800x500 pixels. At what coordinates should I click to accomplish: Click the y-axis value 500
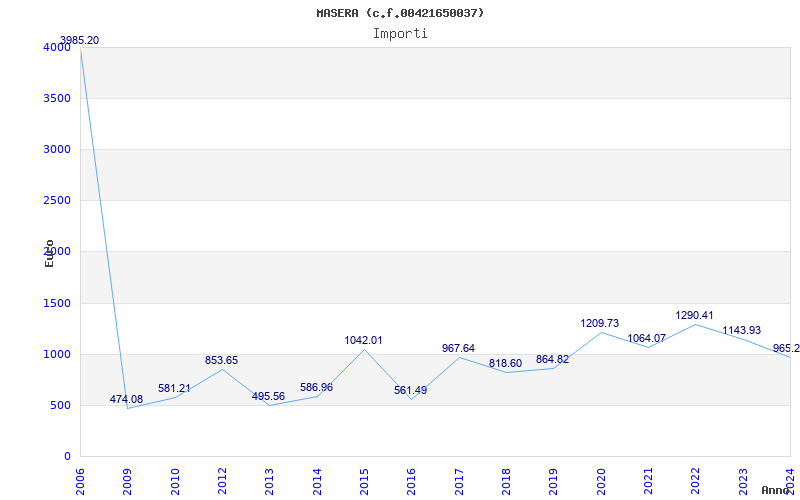tap(59, 406)
